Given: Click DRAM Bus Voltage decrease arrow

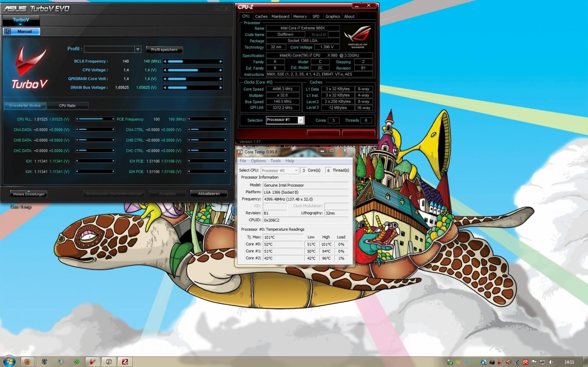Looking at the screenshot, I should pos(165,88).
